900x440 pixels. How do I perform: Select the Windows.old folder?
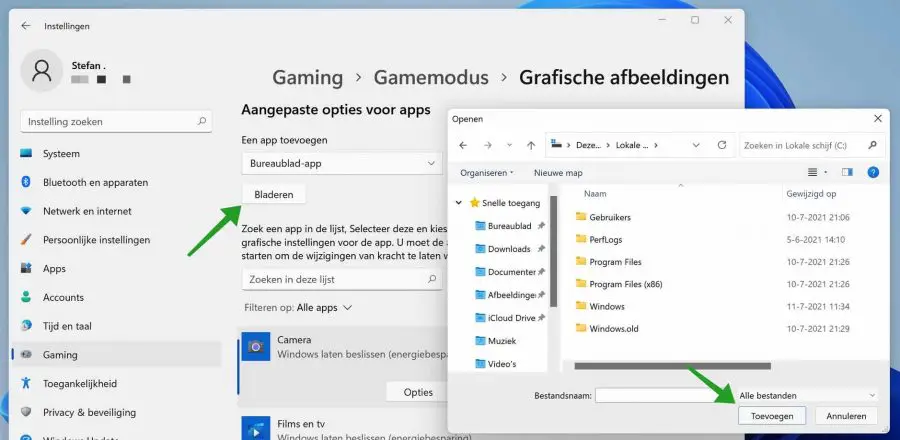pos(607,329)
